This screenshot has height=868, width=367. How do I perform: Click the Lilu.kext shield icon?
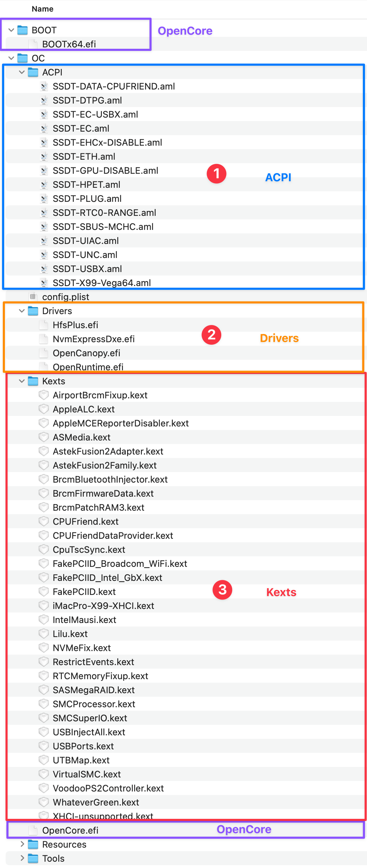coord(44,634)
